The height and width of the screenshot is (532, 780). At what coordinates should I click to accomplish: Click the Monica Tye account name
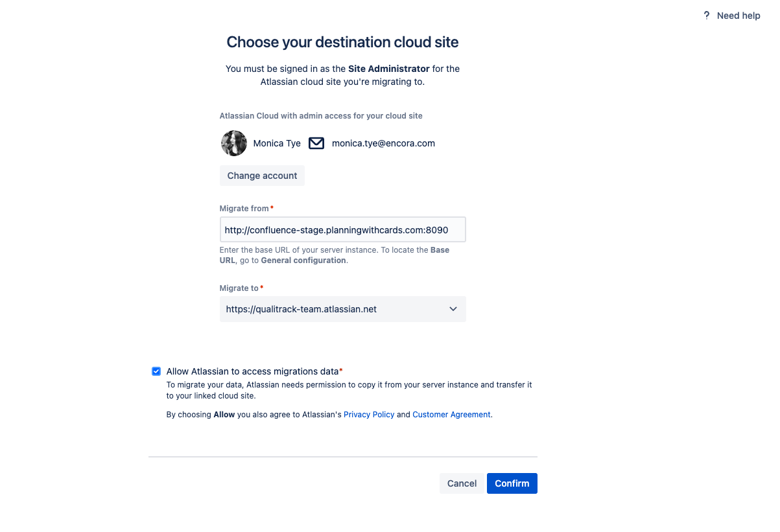[277, 143]
